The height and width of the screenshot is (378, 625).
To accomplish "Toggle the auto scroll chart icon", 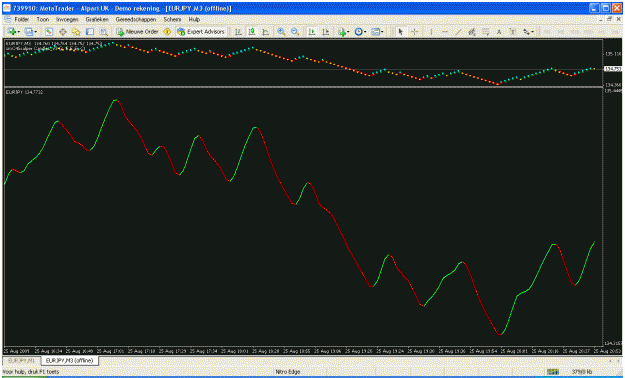I will coord(312,32).
